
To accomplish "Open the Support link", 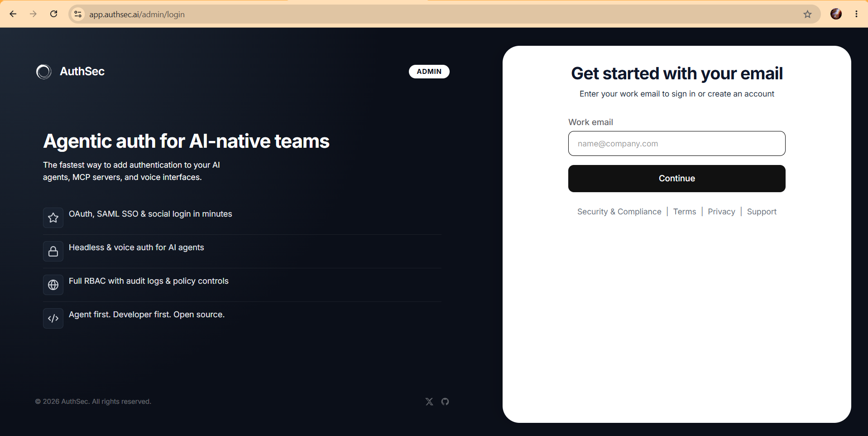I will point(762,212).
